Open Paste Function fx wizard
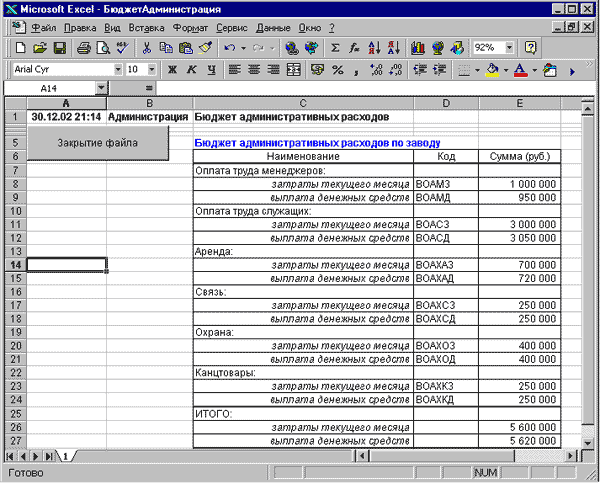 click(354, 48)
